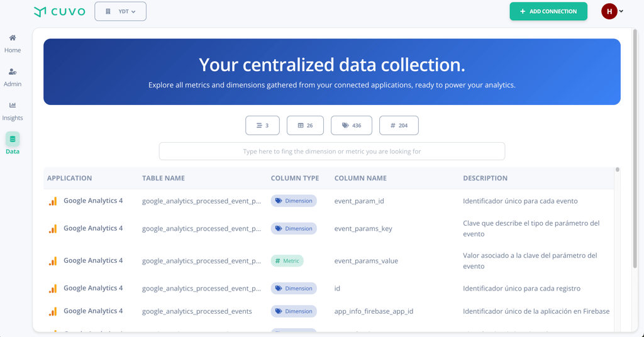Click the data table scrollbar thumb
The width and height of the screenshot is (644, 337).
[618, 170]
